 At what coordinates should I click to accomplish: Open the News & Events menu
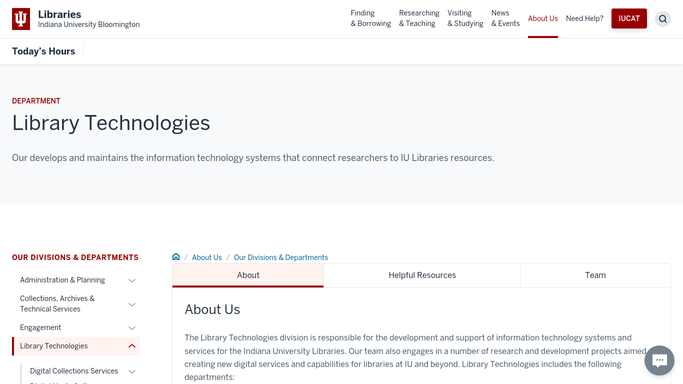point(505,18)
